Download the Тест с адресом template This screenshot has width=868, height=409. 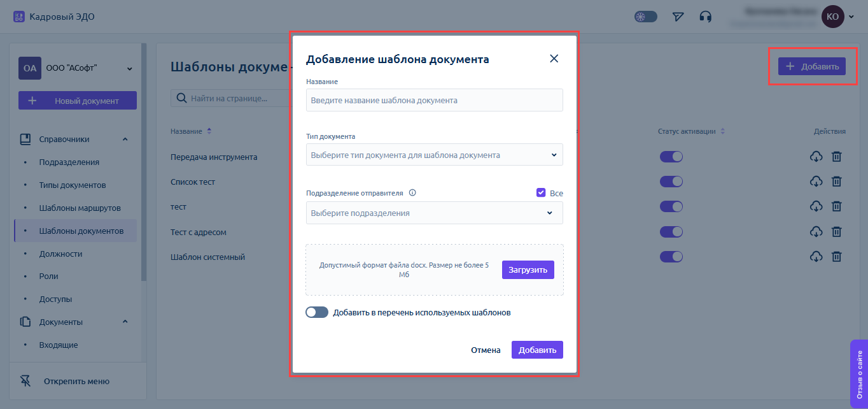point(815,232)
